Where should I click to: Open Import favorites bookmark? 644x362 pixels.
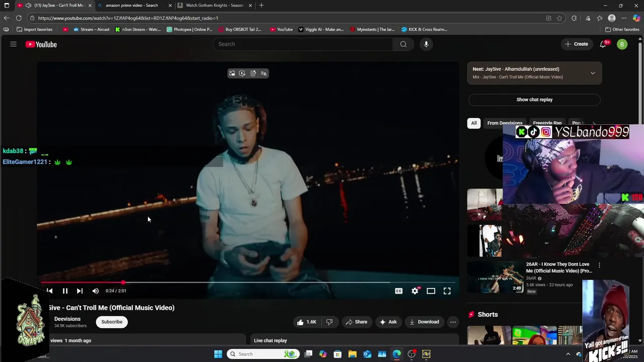(35, 30)
